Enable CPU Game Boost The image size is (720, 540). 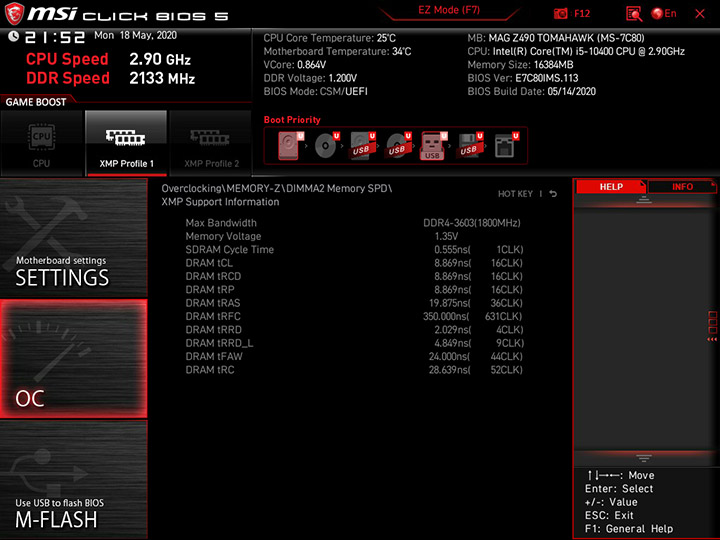(x=41, y=143)
